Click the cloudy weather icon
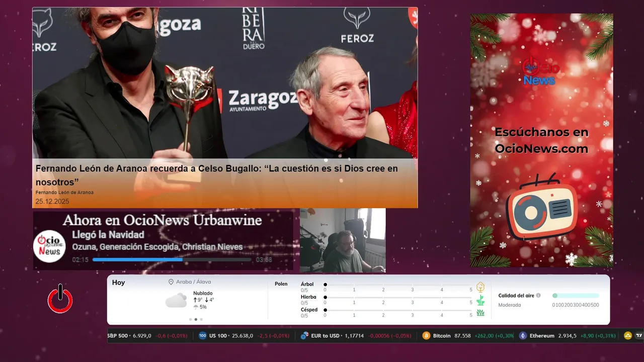The height and width of the screenshot is (362, 644). (x=176, y=300)
